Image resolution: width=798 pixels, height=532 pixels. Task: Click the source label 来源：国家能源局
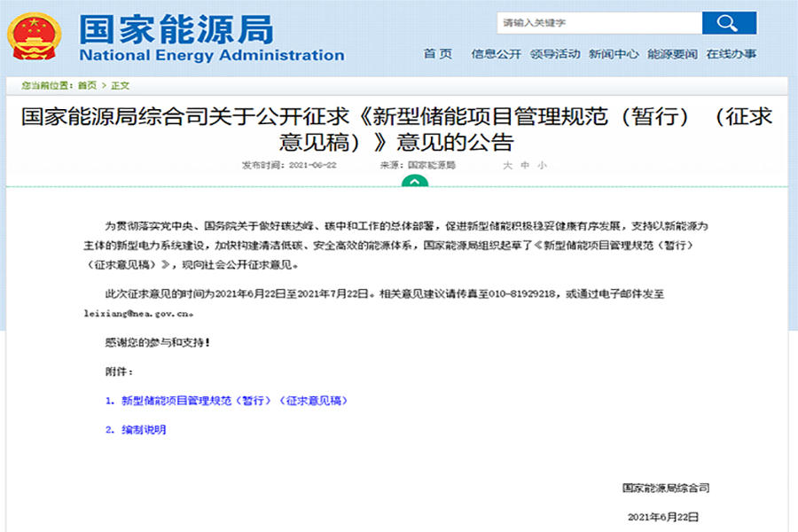[x=418, y=166]
